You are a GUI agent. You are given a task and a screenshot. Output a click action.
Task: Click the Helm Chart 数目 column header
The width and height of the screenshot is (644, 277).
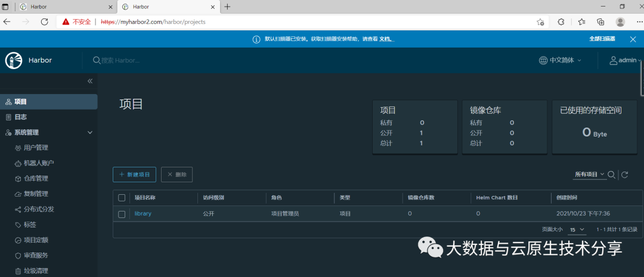(x=497, y=198)
